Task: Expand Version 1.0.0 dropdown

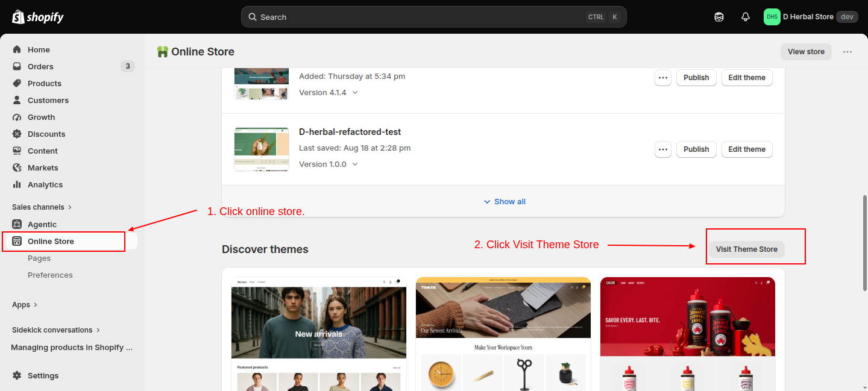Action: pyautogui.click(x=355, y=164)
